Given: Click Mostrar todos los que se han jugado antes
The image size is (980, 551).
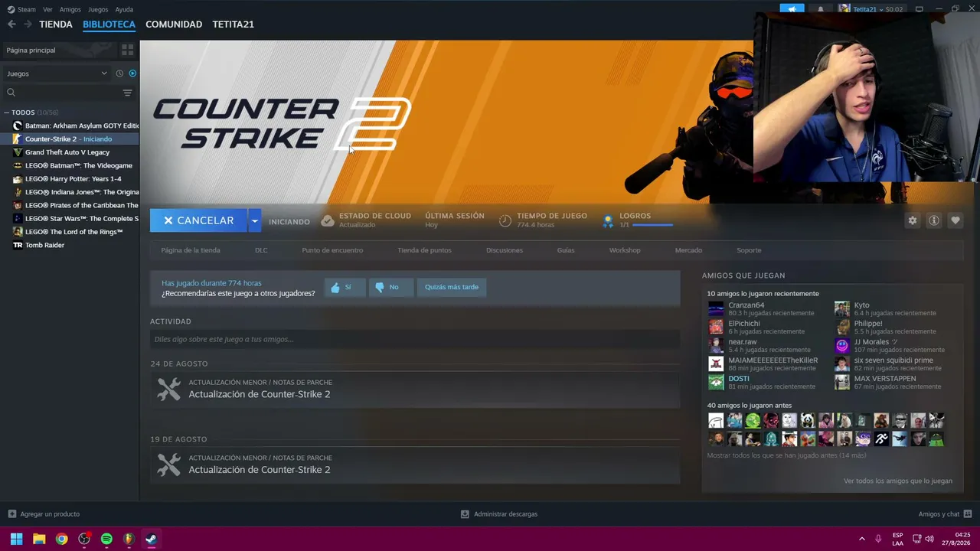Looking at the screenshot, I should tap(786, 455).
